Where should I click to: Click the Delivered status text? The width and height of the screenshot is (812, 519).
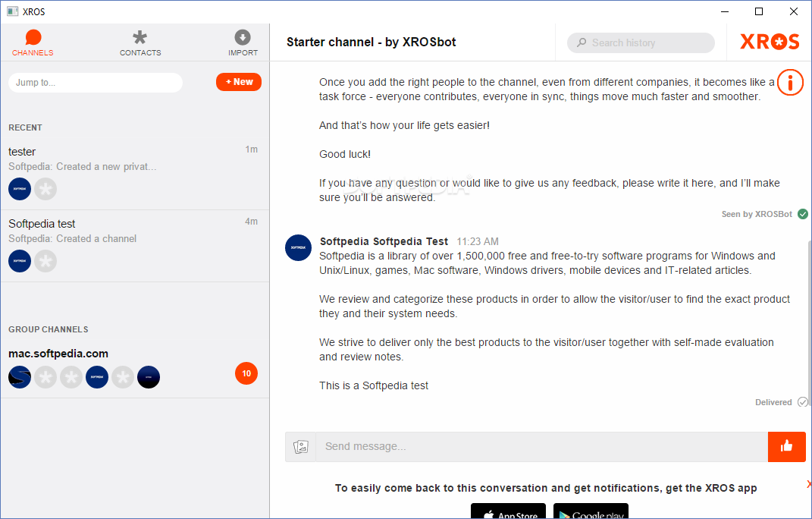coord(773,402)
